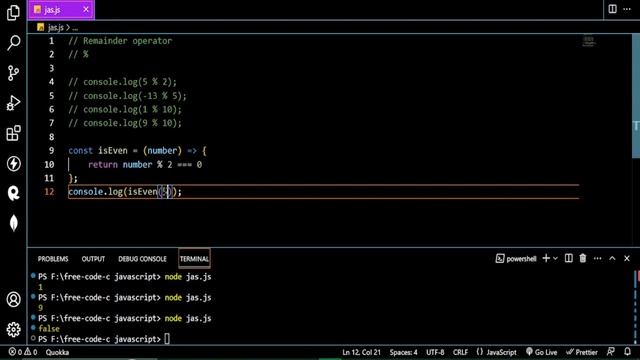
Task: Change line ending via CRLF status item
Action: point(460,352)
